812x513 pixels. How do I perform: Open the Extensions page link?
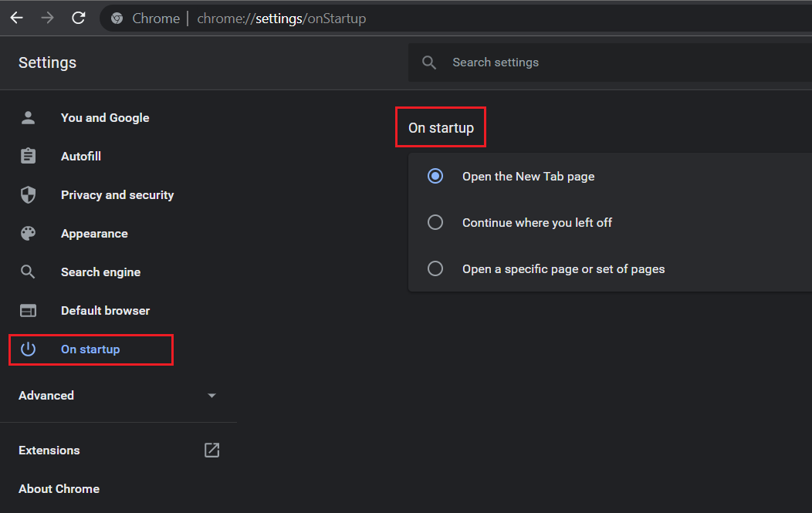coord(49,450)
